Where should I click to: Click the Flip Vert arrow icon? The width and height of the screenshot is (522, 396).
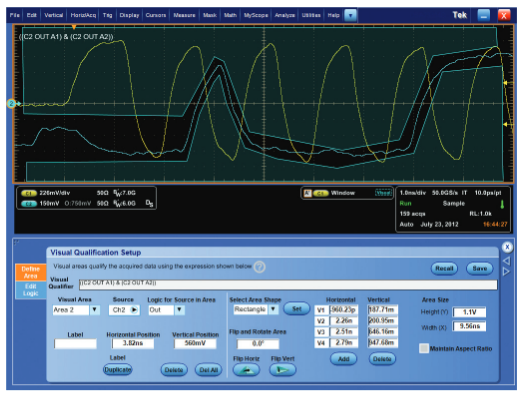[x=282, y=370]
